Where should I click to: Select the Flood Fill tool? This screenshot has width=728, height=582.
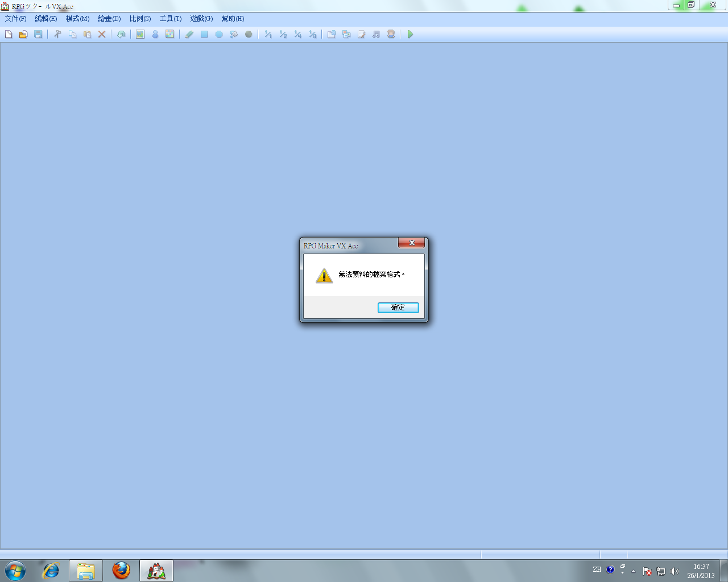234,35
